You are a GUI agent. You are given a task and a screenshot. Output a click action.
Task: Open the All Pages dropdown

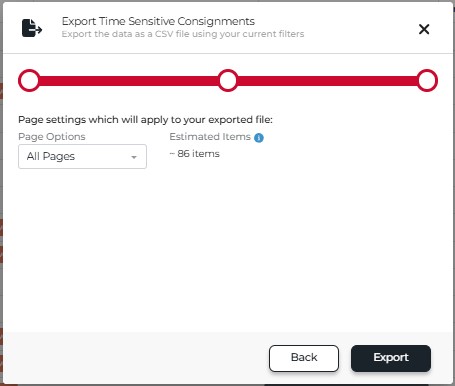(x=82, y=156)
